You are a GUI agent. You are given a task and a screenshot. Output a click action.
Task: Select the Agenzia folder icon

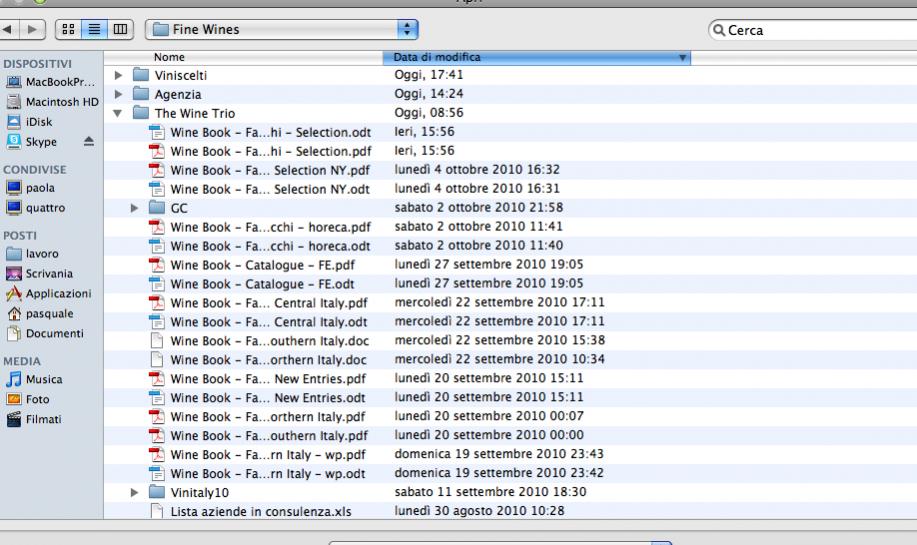(x=141, y=94)
